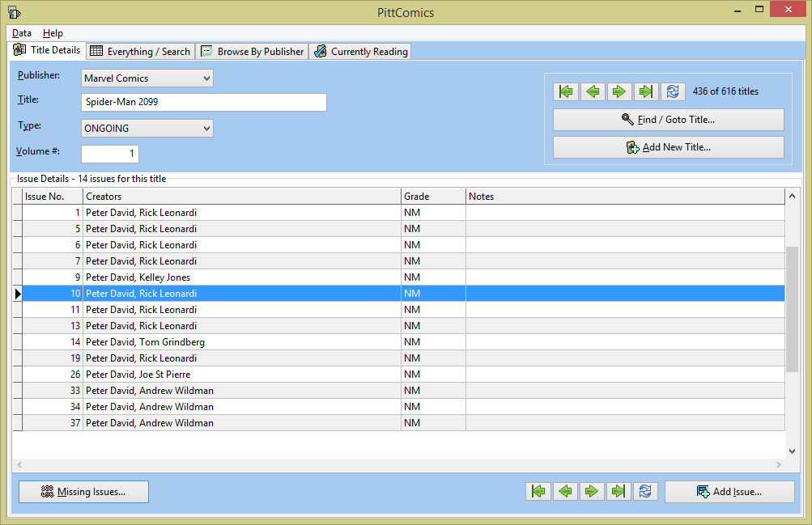Click scroll up arrow of issue list
Screen dimensions: 812x525
click(x=792, y=196)
